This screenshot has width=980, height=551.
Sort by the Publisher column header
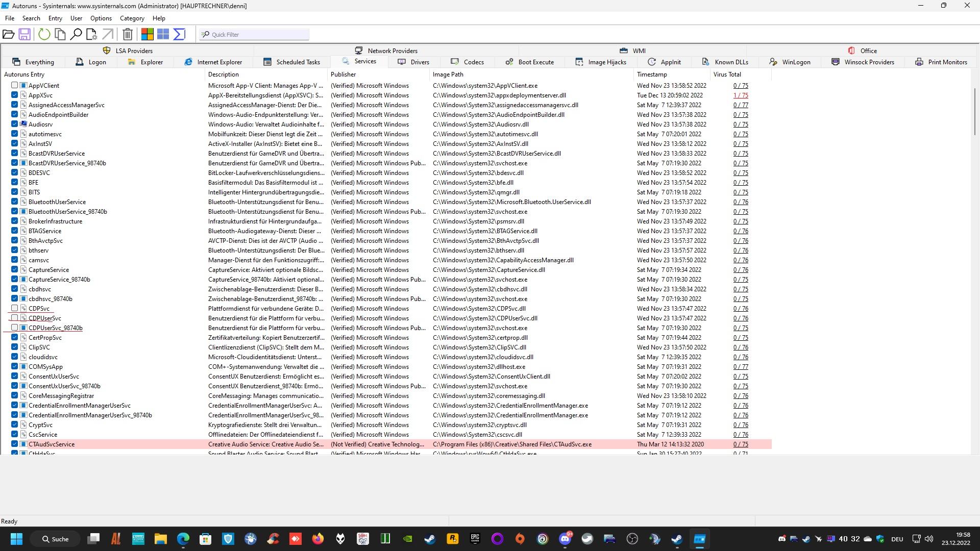pos(343,74)
